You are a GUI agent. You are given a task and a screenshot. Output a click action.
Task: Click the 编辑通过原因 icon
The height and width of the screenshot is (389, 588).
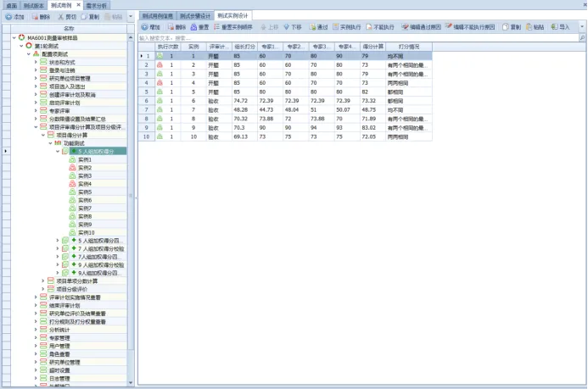[405, 27]
